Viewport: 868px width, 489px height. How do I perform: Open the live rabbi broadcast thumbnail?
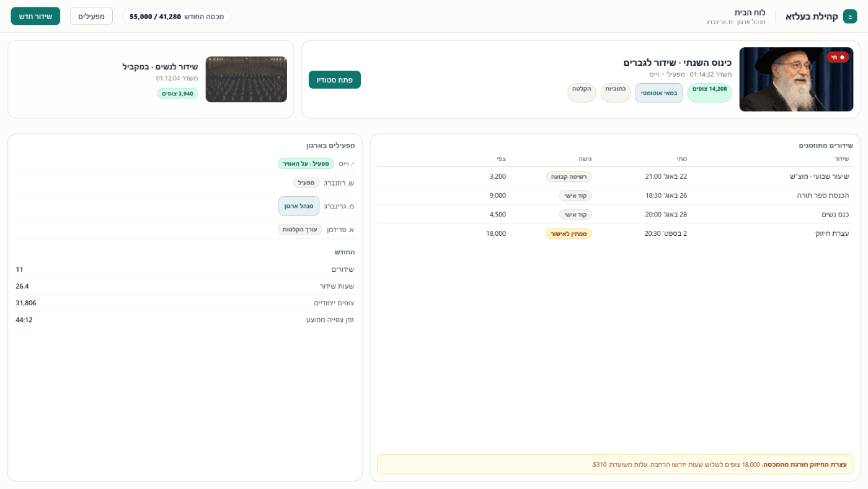(796, 79)
